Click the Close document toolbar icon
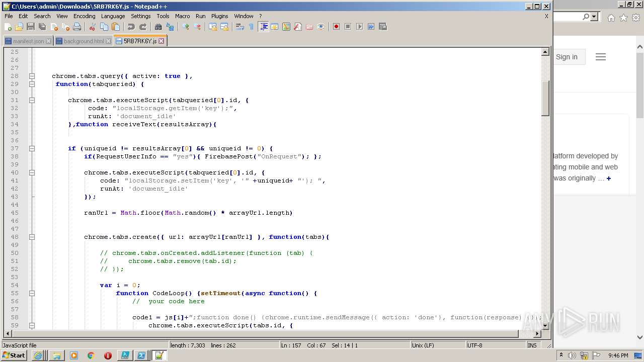The width and height of the screenshot is (644, 362). click(54, 27)
